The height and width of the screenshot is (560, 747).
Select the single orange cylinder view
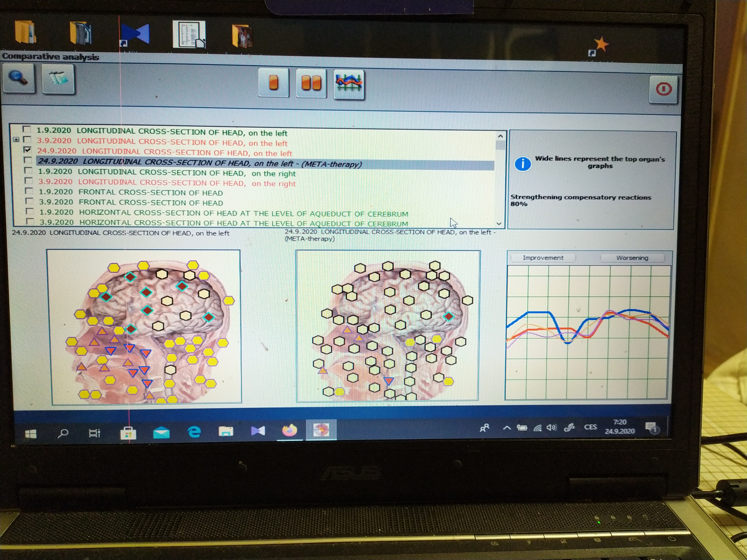tap(274, 83)
